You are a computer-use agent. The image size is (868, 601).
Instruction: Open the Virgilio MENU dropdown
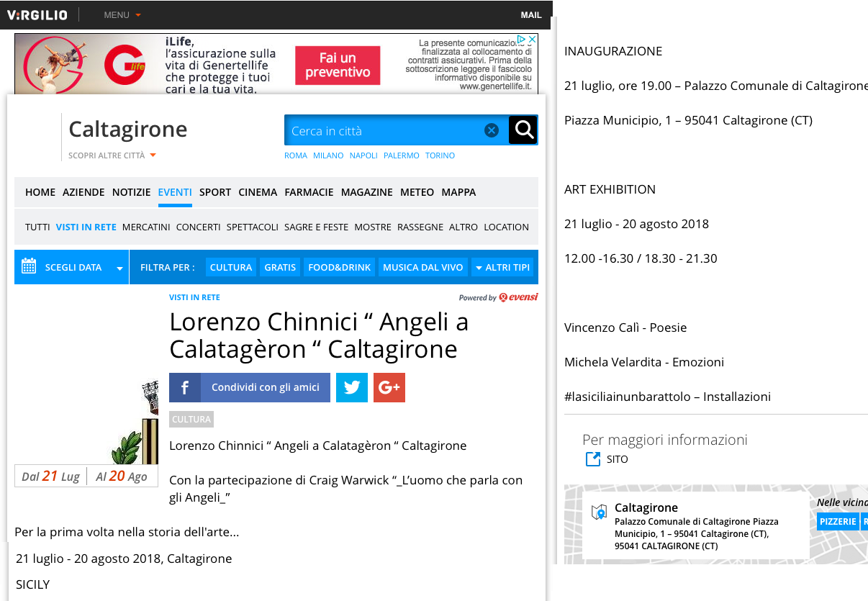coord(122,15)
